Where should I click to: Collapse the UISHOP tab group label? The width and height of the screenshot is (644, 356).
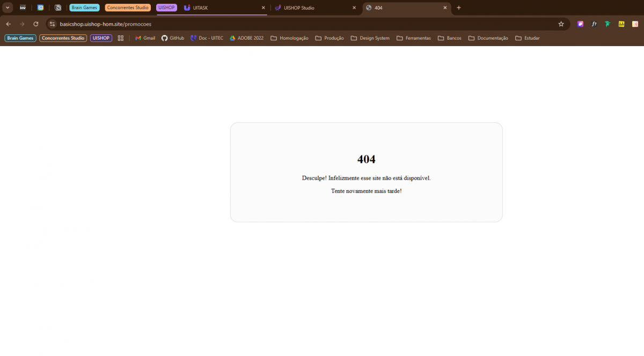(166, 8)
